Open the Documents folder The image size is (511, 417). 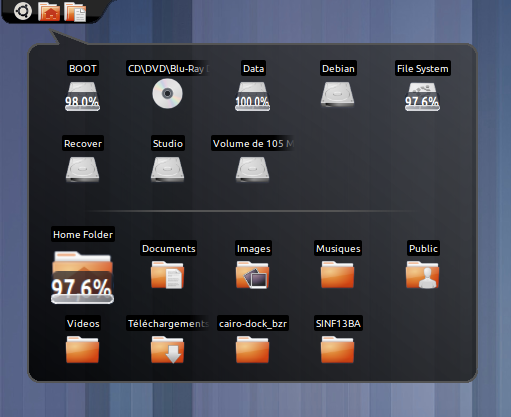point(167,275)
